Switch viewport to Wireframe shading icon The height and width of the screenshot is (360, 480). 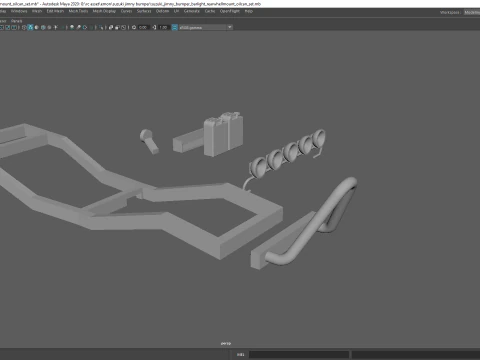pyautogui.click(x=24, y=27)
